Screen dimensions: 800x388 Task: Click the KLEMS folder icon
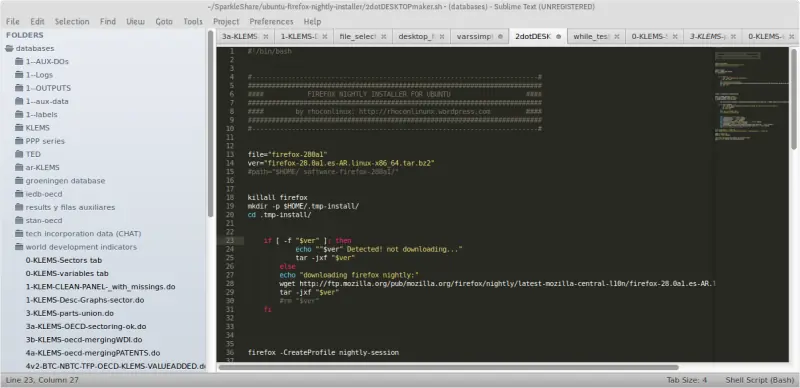coord(19,128)
